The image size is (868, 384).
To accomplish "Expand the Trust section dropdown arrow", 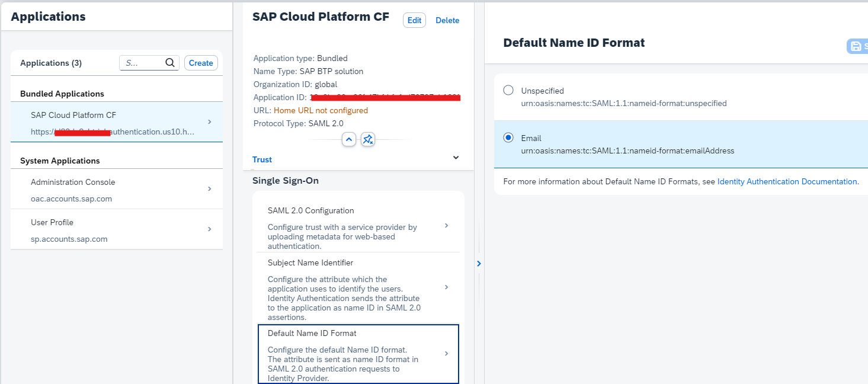I will click(456, 158).
